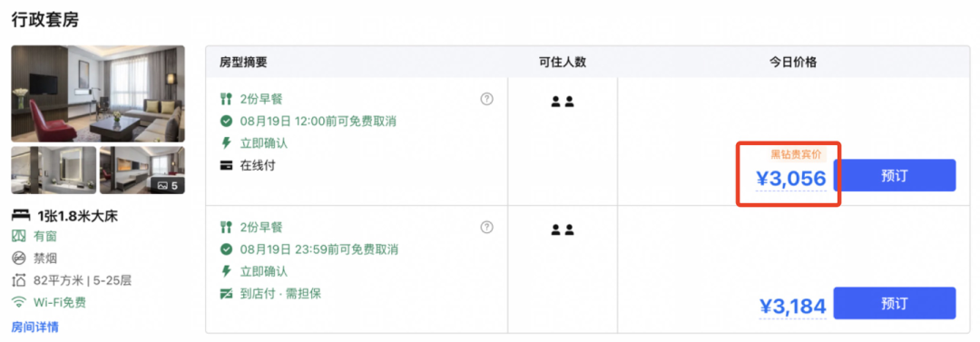Open the main living room photo

(x=98, y=93)
